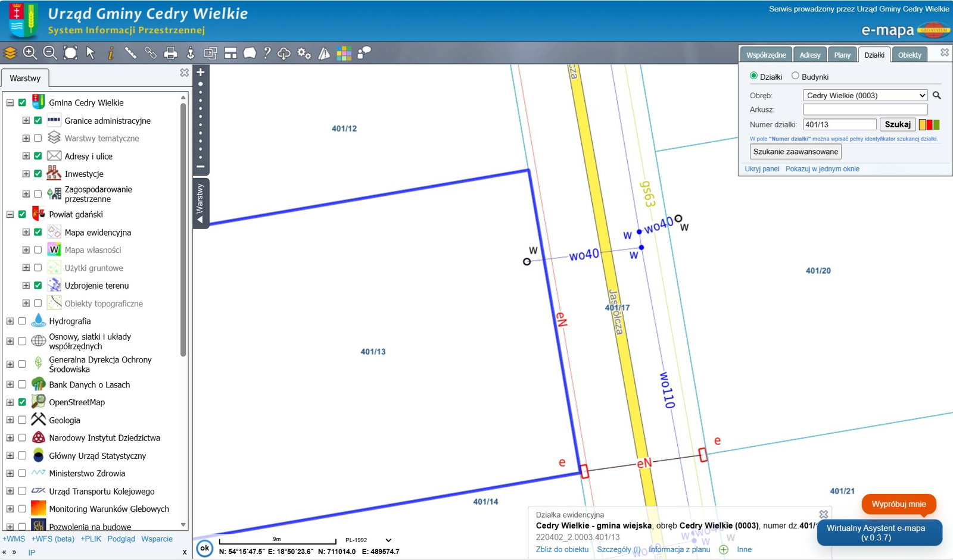
Task: Select the Budynki radio button
Action: coord(795,76)
